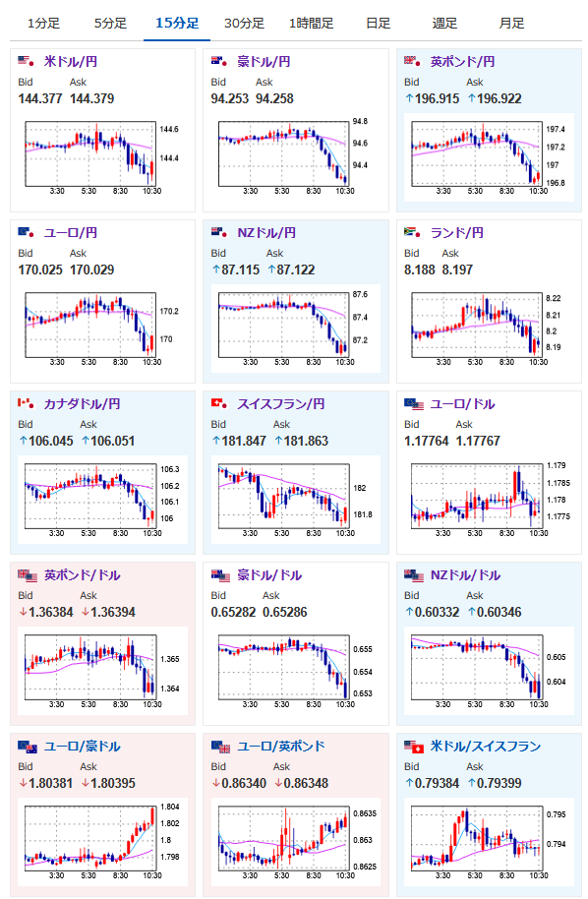Click the US/Swiss flag icon beside 米ドル/スイスフラン
The height and width of the screenshot is (899, 588).
pyautogui.click(x=413, y=747)
